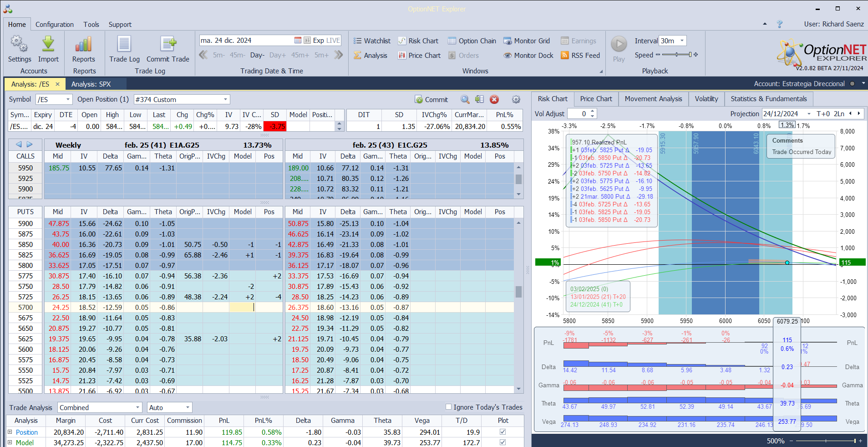
Task: Click the Play playback button
Action: click(x=619, y=44)
